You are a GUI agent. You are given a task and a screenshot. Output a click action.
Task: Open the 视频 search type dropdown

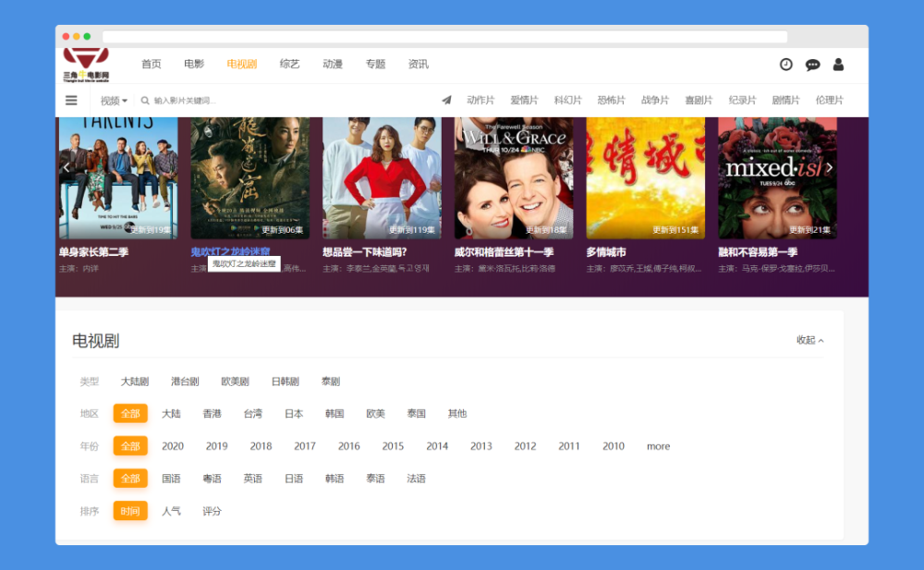(113, 101)
